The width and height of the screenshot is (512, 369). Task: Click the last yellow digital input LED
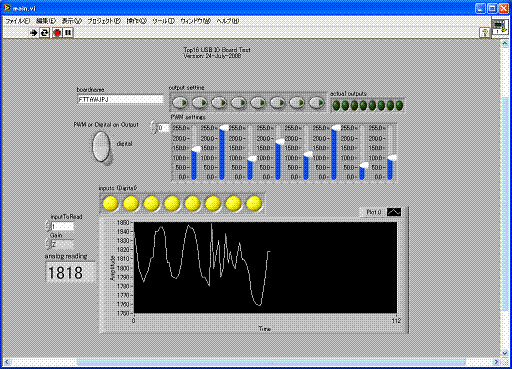(x=254, y=204)
